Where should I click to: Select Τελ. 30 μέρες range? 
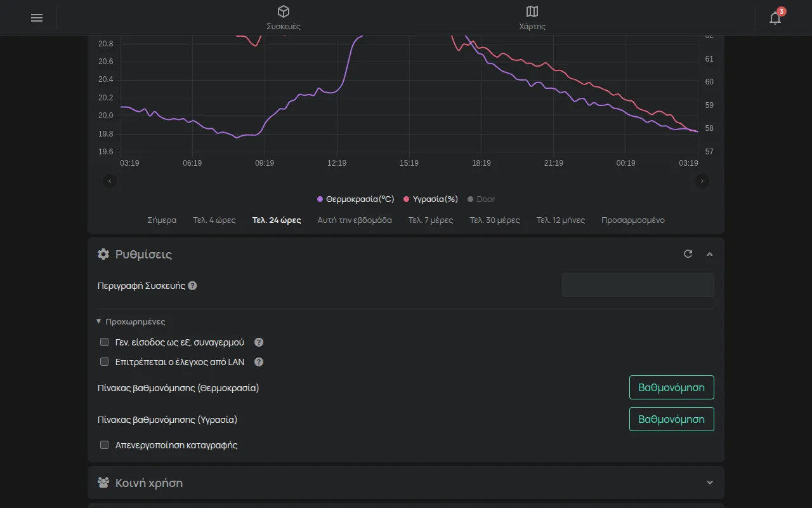point(495,220)
